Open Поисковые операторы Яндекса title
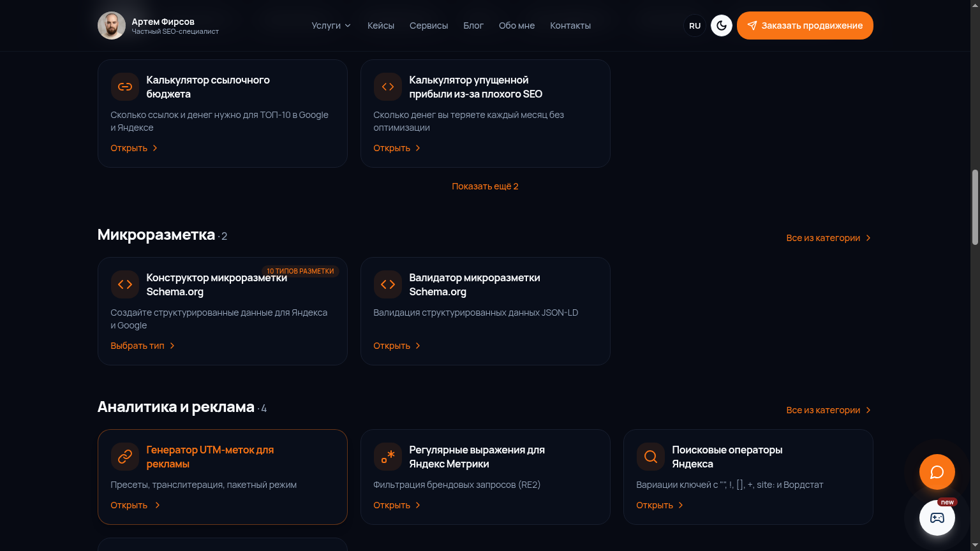The width and height of the screenshot is (980, 551). pos(727,457)
